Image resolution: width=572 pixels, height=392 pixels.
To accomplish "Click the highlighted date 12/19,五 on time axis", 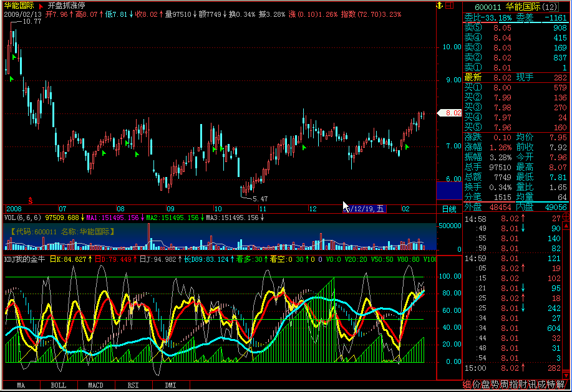I will click(x=364, y=209).
